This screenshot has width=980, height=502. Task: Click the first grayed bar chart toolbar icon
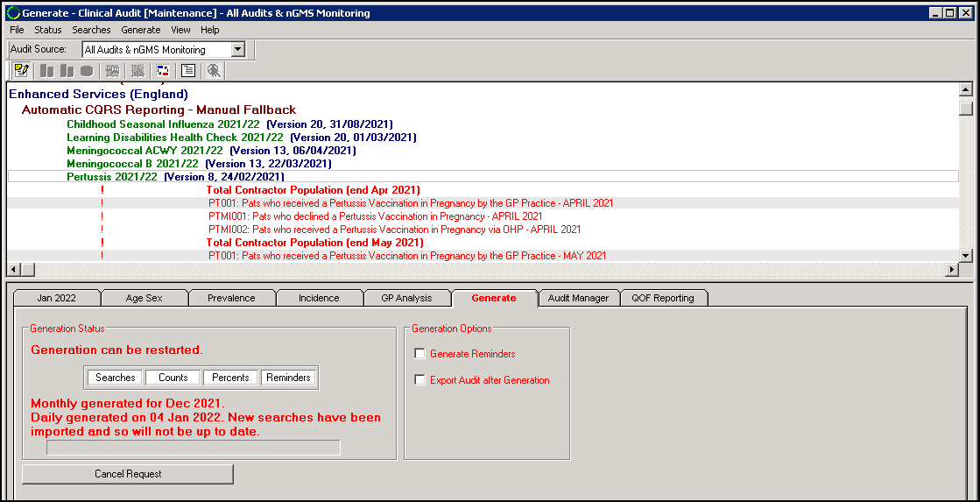pos(46,71)
